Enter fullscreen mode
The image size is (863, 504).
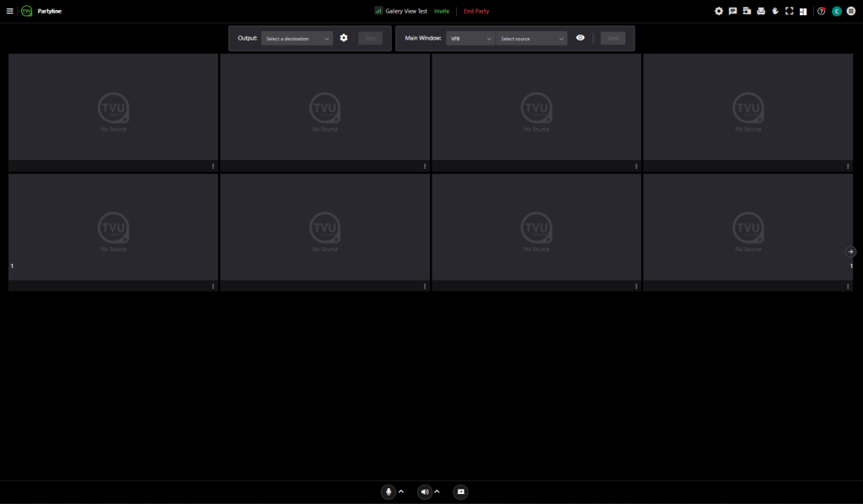pyautogui.click(x=789, y=11)
